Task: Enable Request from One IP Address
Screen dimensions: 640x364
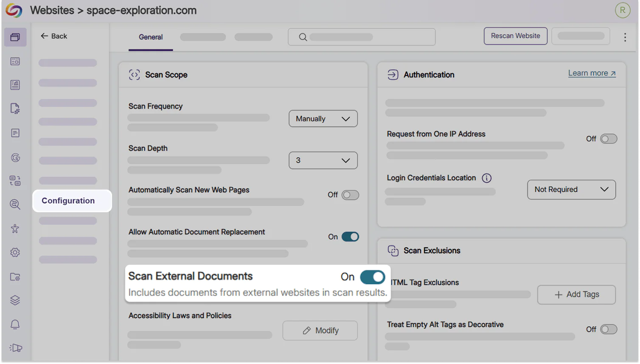Action: point(609,139)
